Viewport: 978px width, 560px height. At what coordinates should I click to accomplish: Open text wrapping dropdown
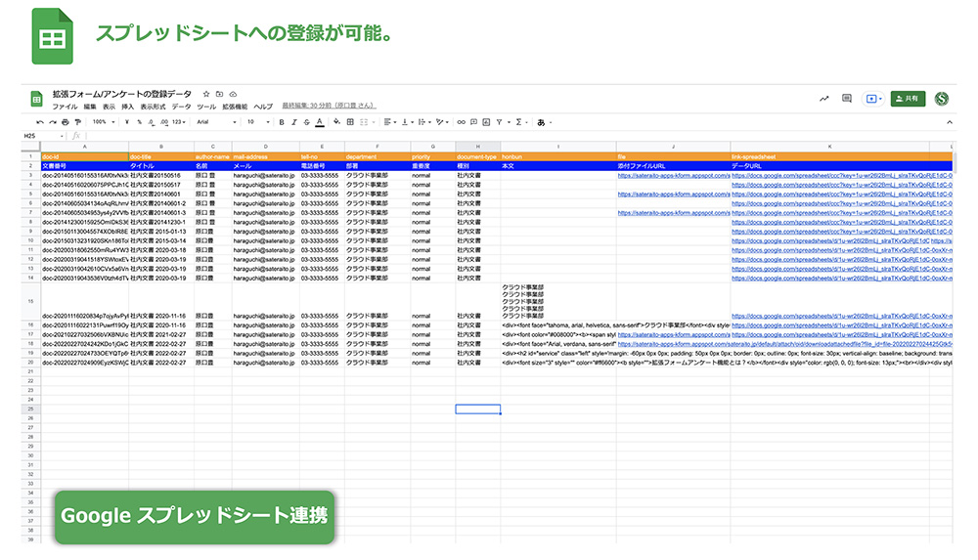[x=423, y=122]
